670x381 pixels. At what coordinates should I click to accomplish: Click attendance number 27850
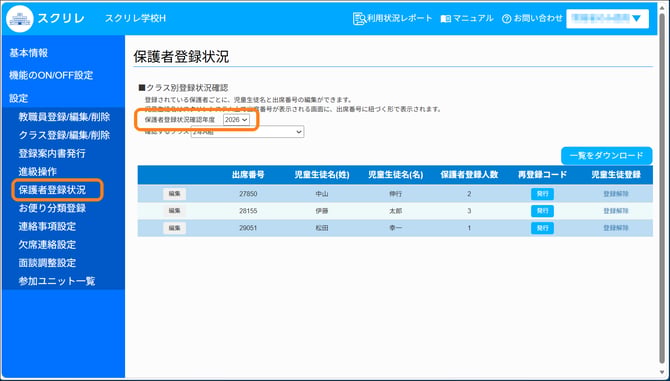pyautogui.click(x=248, y=194)
